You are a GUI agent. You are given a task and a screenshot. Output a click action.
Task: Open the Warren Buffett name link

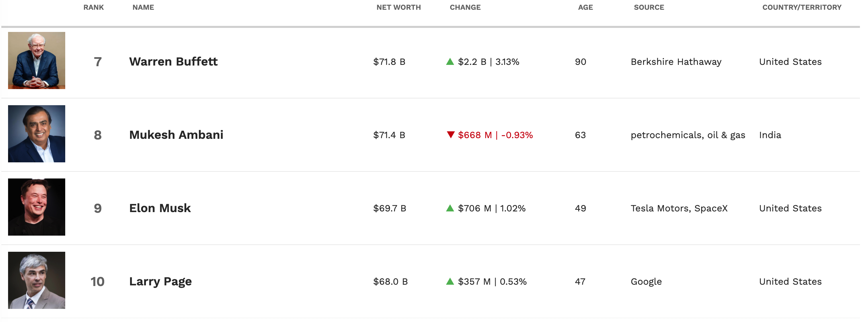pyautogui.click(x=173, y=62)
